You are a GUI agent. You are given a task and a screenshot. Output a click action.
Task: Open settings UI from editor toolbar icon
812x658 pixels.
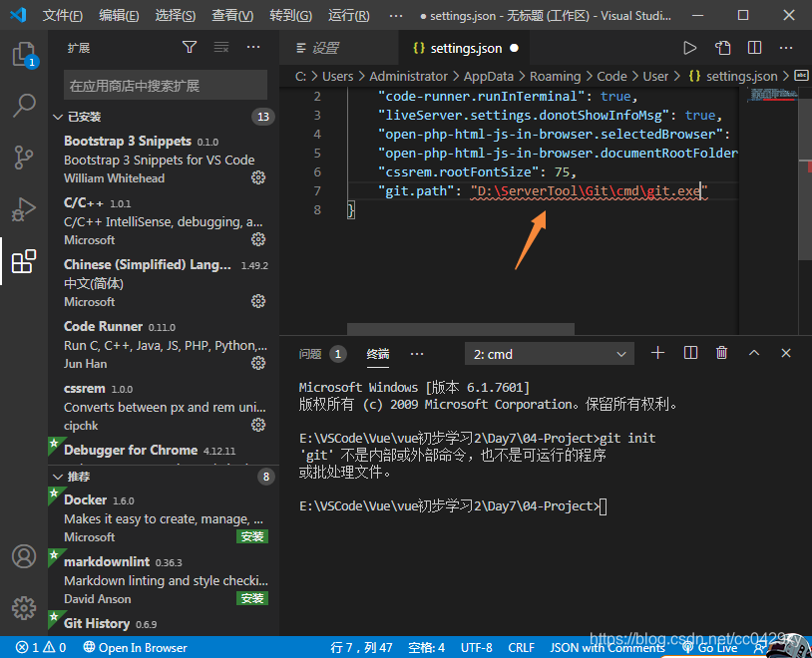pyautogui.click(x=722, y=48)
